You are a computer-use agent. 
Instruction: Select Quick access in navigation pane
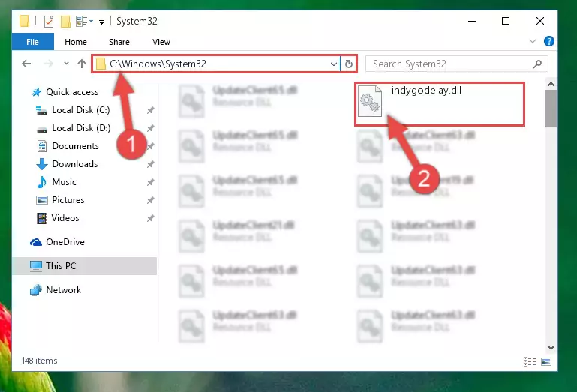tap(72, 92)
